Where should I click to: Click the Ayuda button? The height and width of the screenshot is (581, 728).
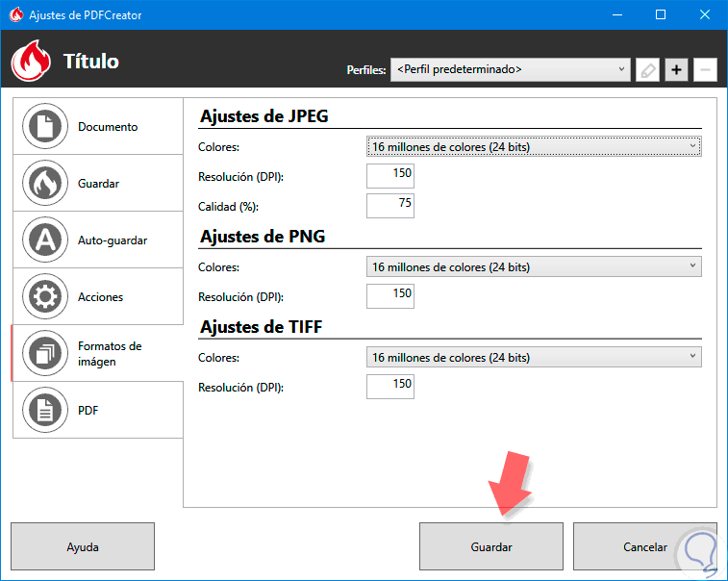tap(83, 546)
